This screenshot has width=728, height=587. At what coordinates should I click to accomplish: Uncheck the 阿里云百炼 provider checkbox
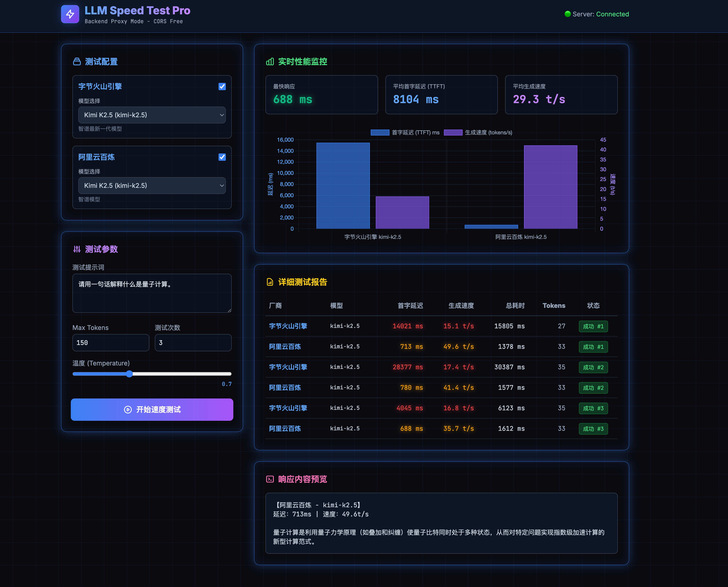[x=222, y=157]
